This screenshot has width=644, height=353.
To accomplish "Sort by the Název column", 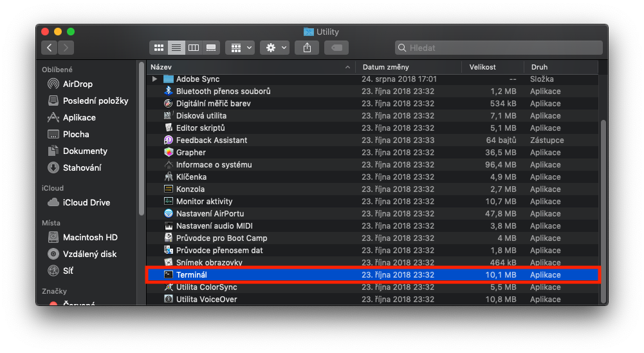I will click(x=251, y=67).
